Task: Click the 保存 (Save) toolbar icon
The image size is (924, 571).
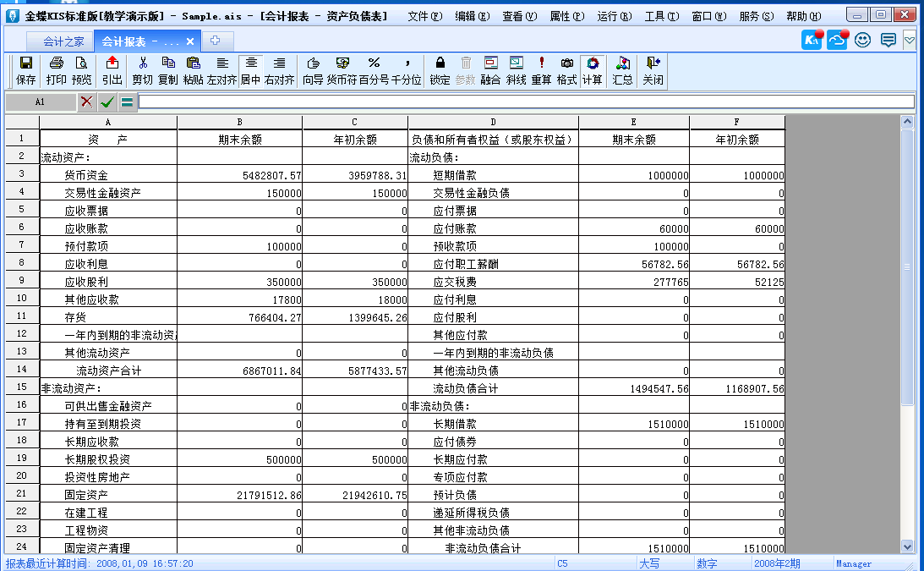Action: point(26,70)
